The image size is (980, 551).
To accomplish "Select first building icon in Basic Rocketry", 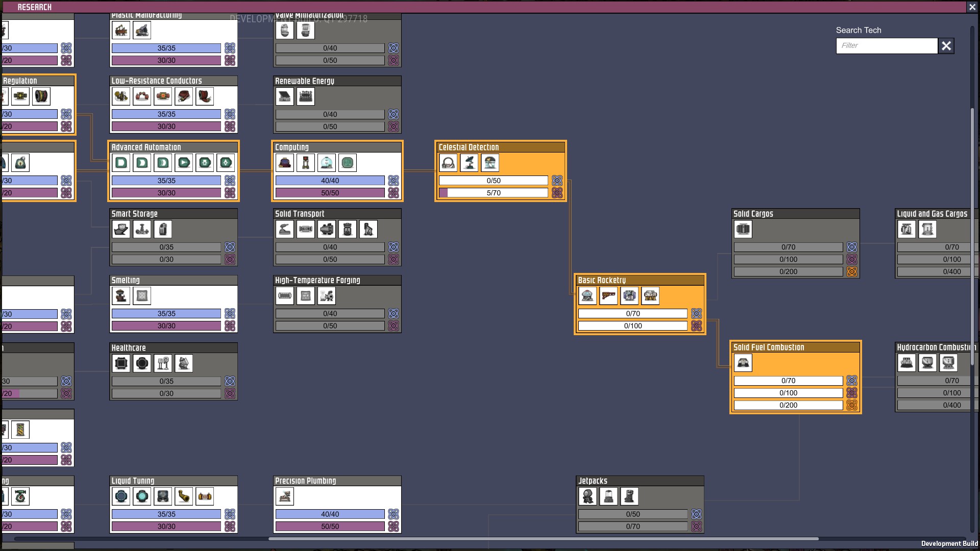I will pos(587,296).
